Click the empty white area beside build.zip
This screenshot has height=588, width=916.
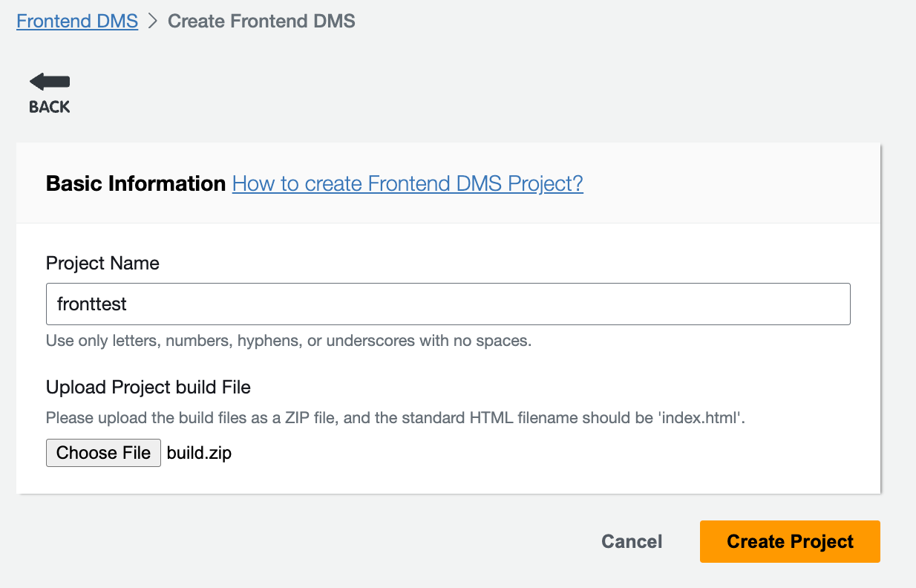520,453
